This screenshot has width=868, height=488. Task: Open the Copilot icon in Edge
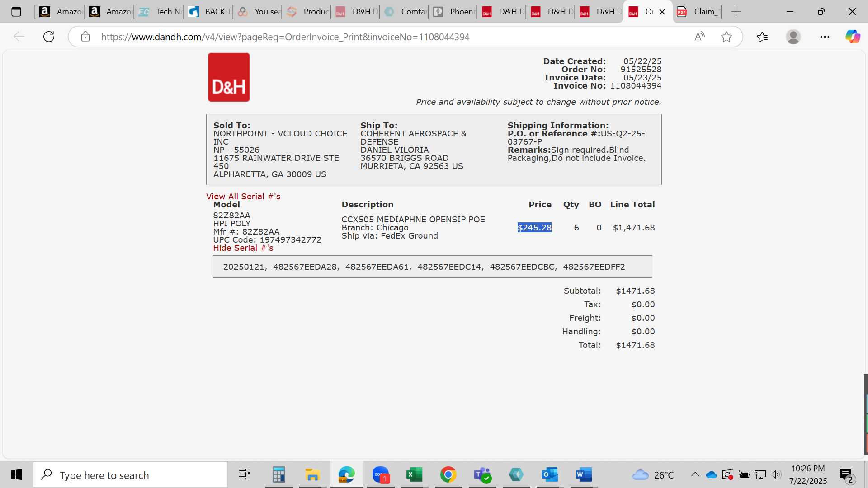[853, 37]
